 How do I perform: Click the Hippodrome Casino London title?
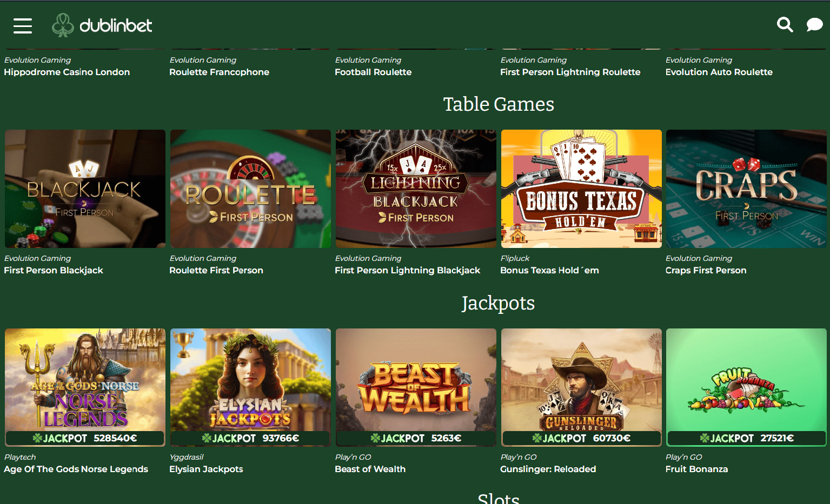(67, 72)
